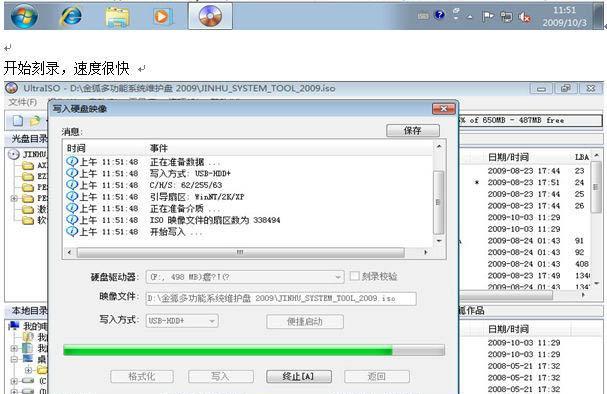Click the 保存 button to save messages
This screenshot has height=394, width=607.
pyautogui.click(x=413, y=130)
